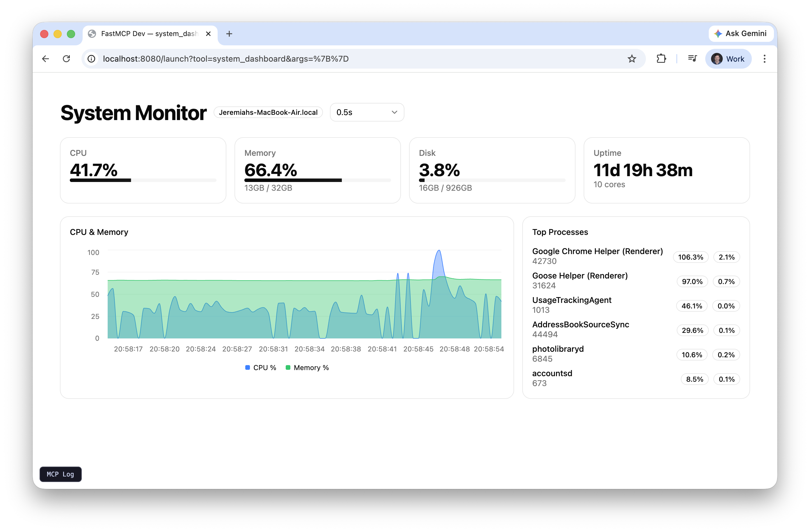Open Chrome three-dot menu
810x532 pixels.
click(764, 59)
